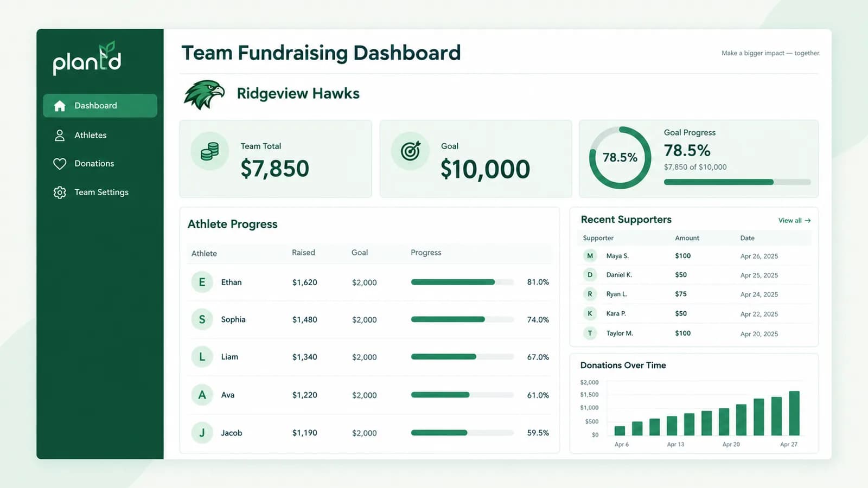Screen dimensions: 868x488
Task: Click Liam's raised amount $1,340
Action: point(304,357)
